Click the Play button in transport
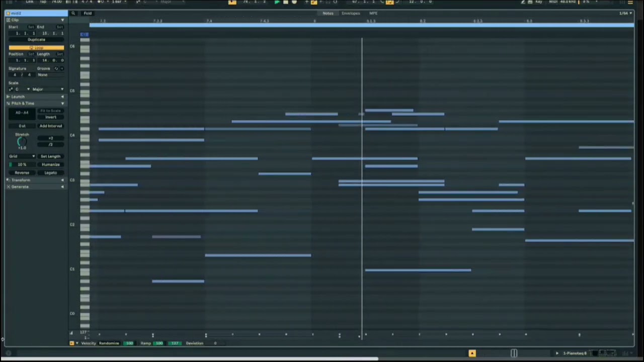This screenshot has width=644, height=362. pos(277,2)
